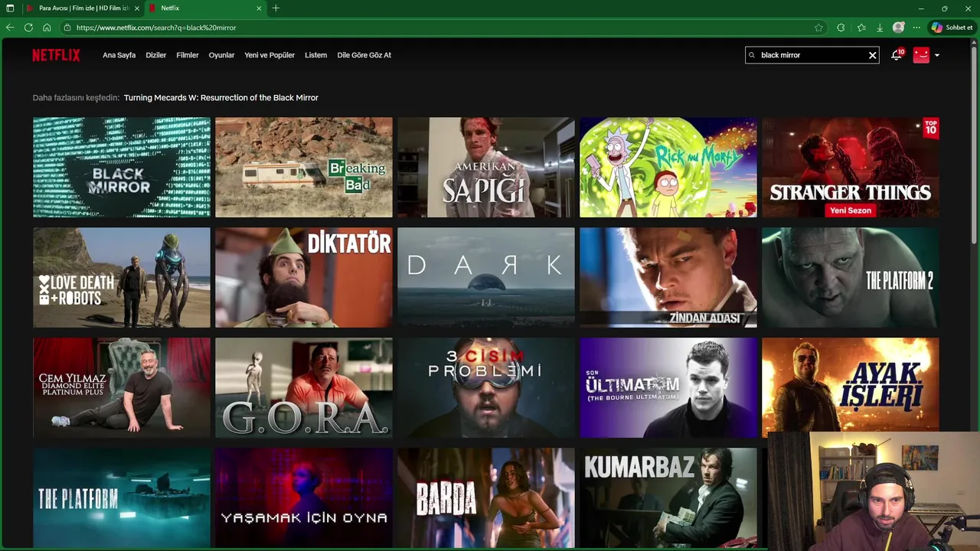The image size is (980, 551).
Task: Open the favorites list icon
Action: pos(861,28)
